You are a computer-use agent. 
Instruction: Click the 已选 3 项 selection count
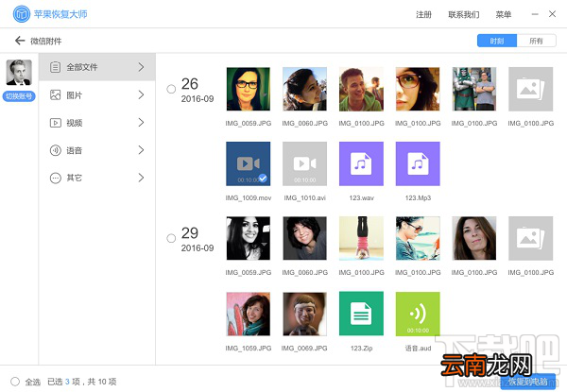[63, 382]
